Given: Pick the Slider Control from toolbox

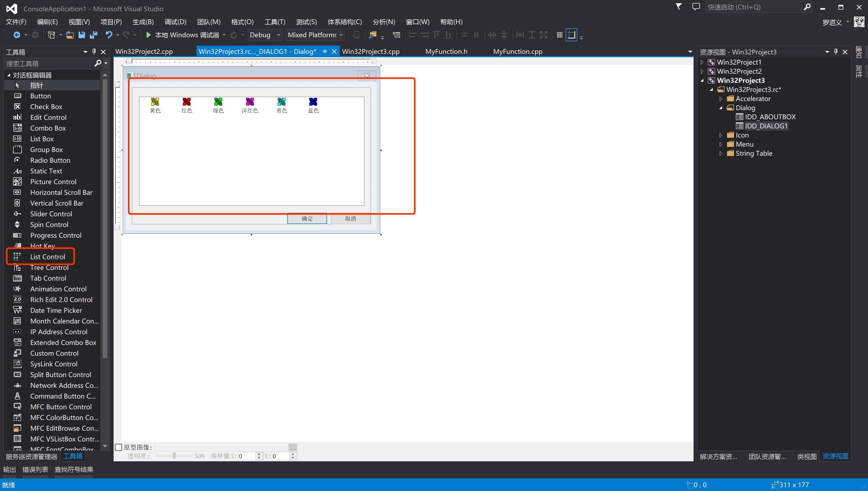Looking at the screenshot, I should 51,214.
